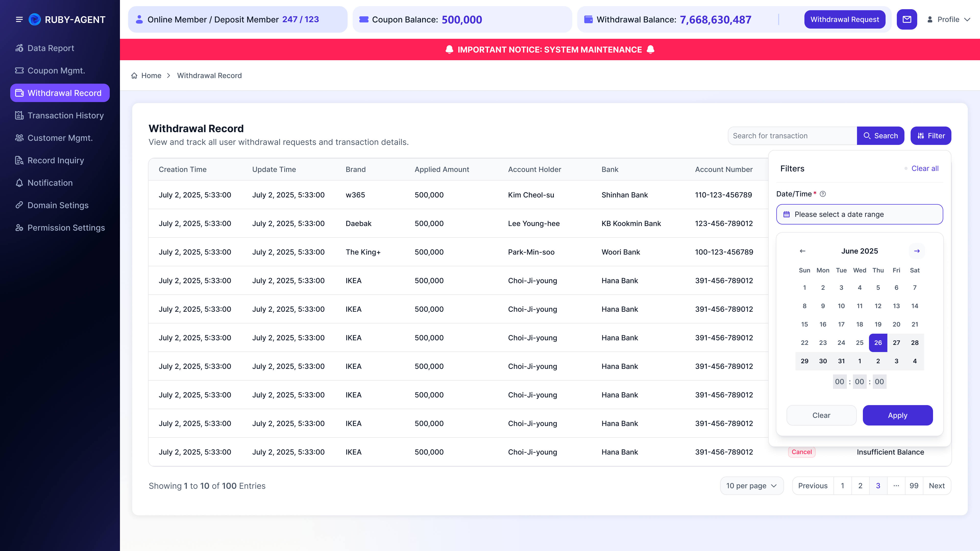Select June 27 in the calendar
Viewport: 980px width, 551px height.
click(896, 343)
